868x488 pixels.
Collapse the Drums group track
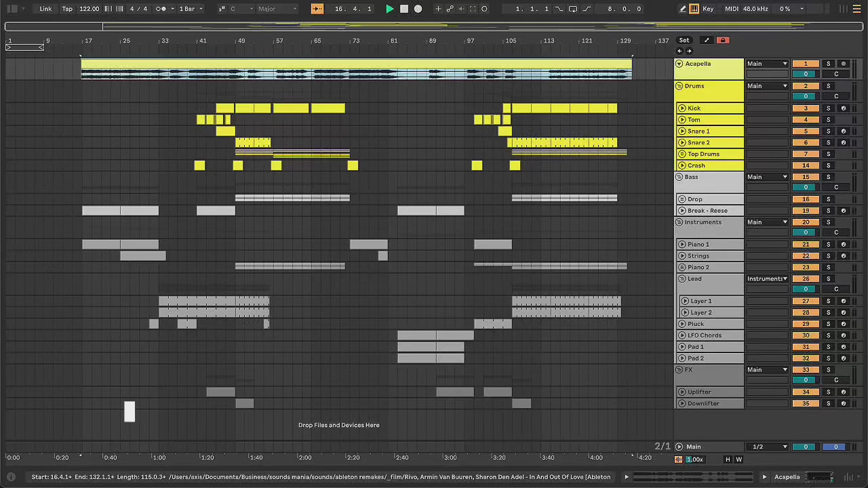point(679,86)
